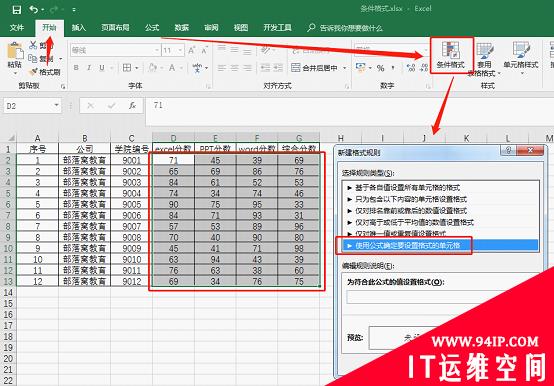Click the Copy icon
Image resolution: width=554 pixels, height=386 pixels.
33,59
